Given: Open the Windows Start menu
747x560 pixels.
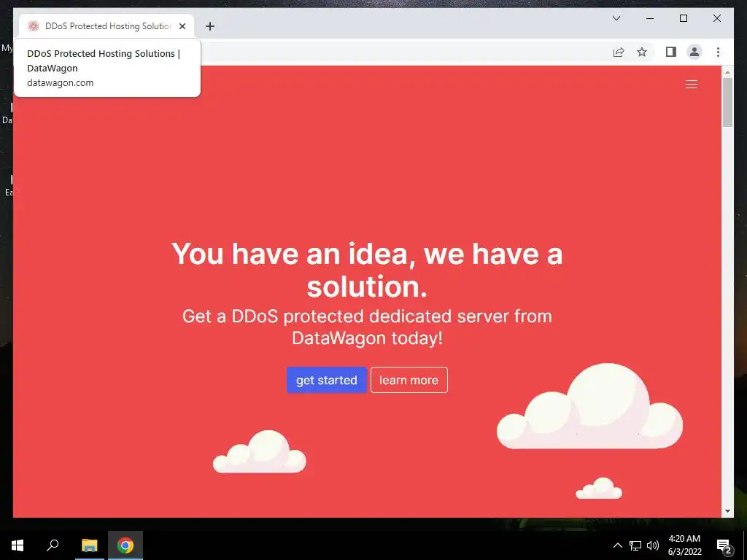Looking at the screenshot, I should [18, 545].
